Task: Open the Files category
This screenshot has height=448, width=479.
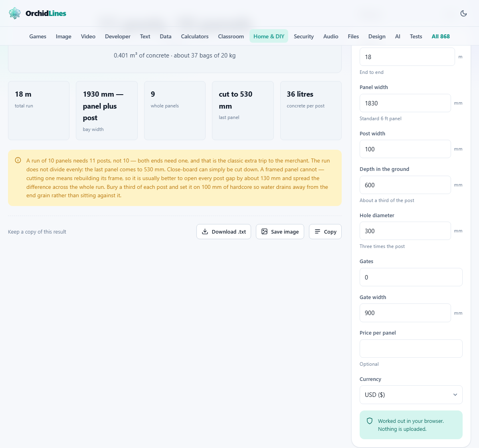Action: point(353,36)
